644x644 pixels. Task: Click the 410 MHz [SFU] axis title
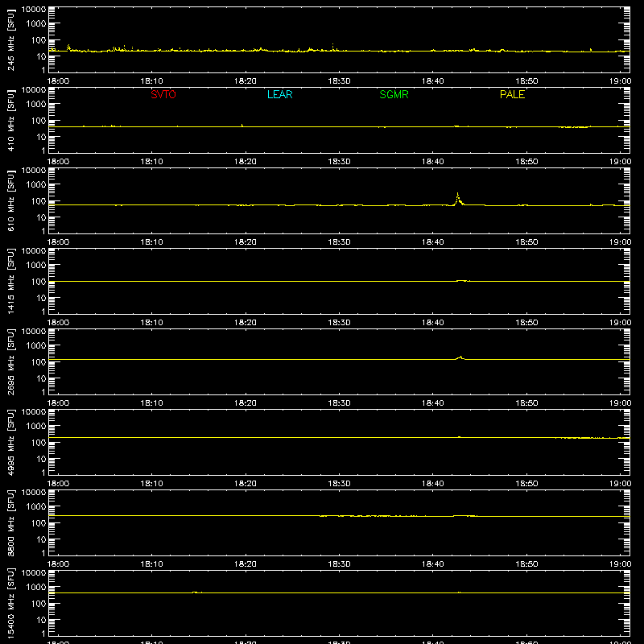point(11,120)
